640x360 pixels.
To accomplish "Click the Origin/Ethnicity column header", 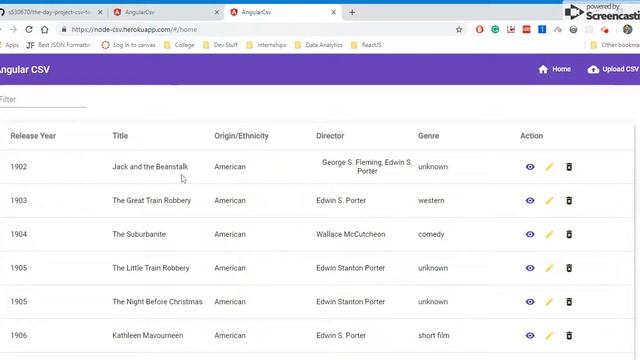I will tap(241, 136).
